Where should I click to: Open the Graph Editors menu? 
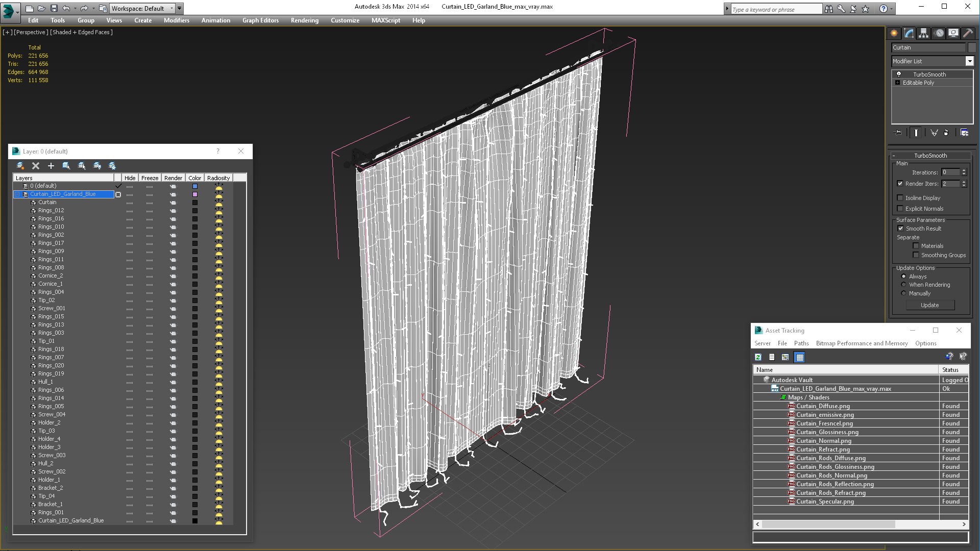tap(260, 20)
